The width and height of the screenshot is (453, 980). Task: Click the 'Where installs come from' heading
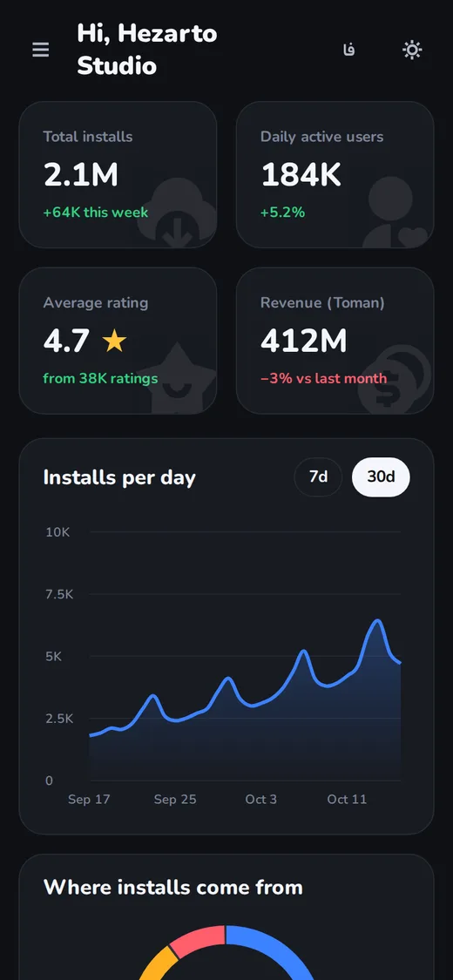point(173,887)
